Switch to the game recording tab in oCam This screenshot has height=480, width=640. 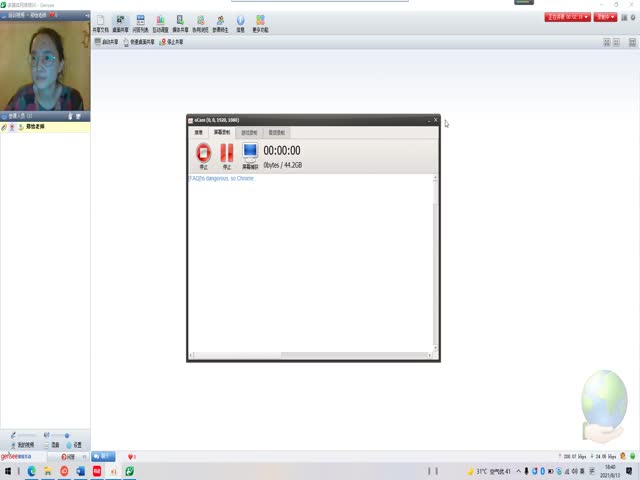click(x=248, y=132)
